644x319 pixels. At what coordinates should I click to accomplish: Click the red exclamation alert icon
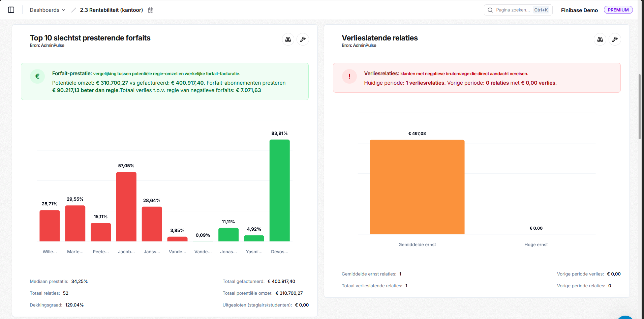pos(349,76)
